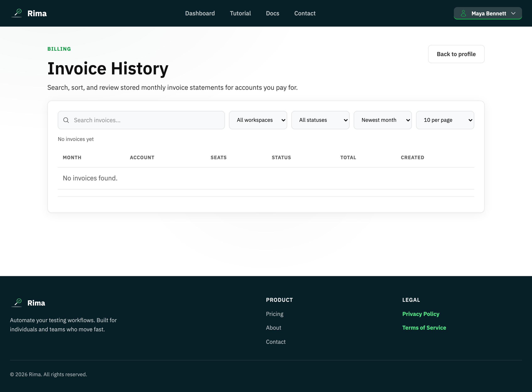Focus the Search invoices field

click(141, 120)
